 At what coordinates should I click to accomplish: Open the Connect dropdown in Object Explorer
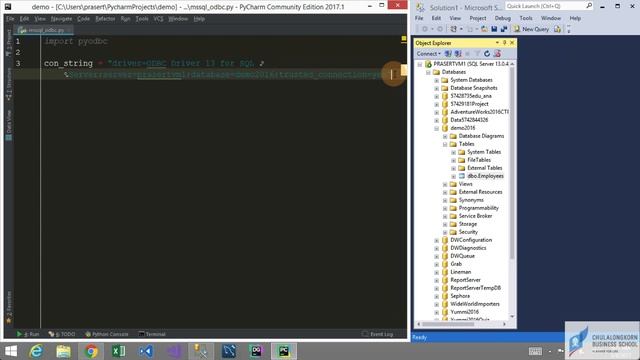[428, 53]
